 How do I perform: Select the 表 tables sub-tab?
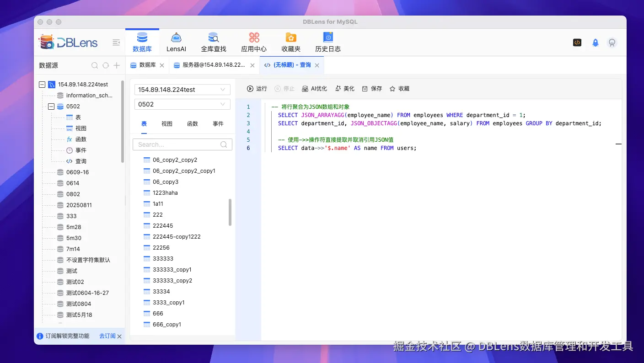tap(144, 124)
